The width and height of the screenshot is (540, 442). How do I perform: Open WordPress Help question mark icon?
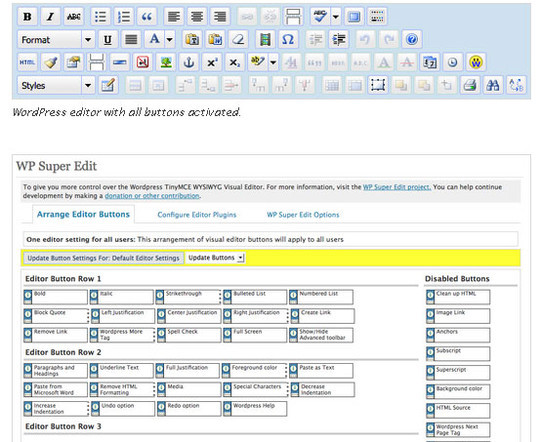(x=412, y=40)
